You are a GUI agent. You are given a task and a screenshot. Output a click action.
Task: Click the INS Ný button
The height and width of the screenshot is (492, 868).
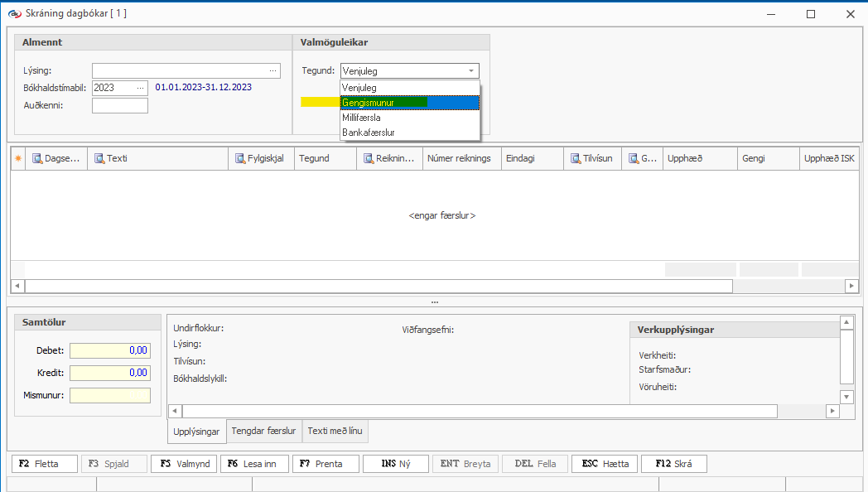(396, 464)
